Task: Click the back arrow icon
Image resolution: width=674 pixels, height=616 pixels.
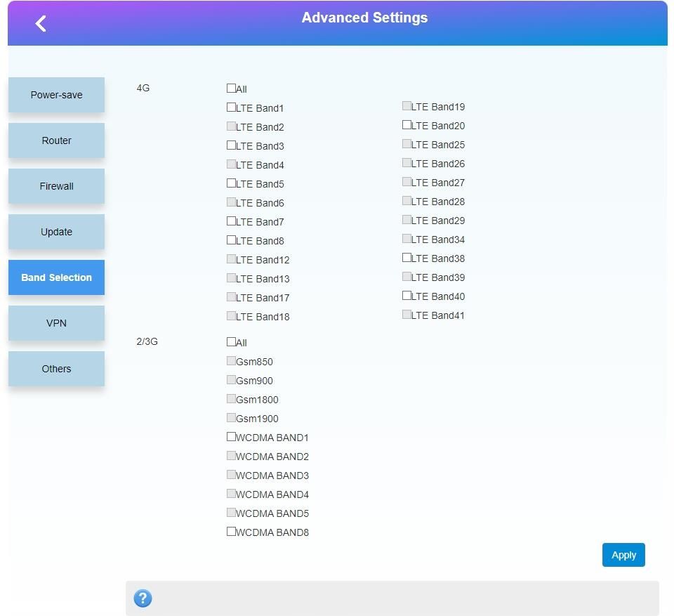Action: point(41,24)
